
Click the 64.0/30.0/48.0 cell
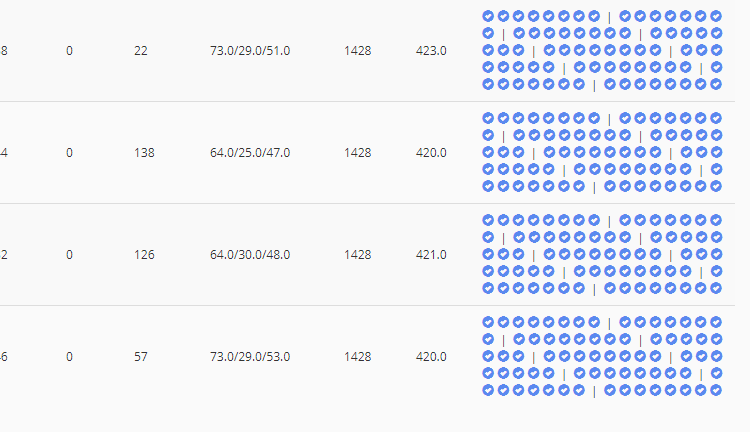(250, 255)
